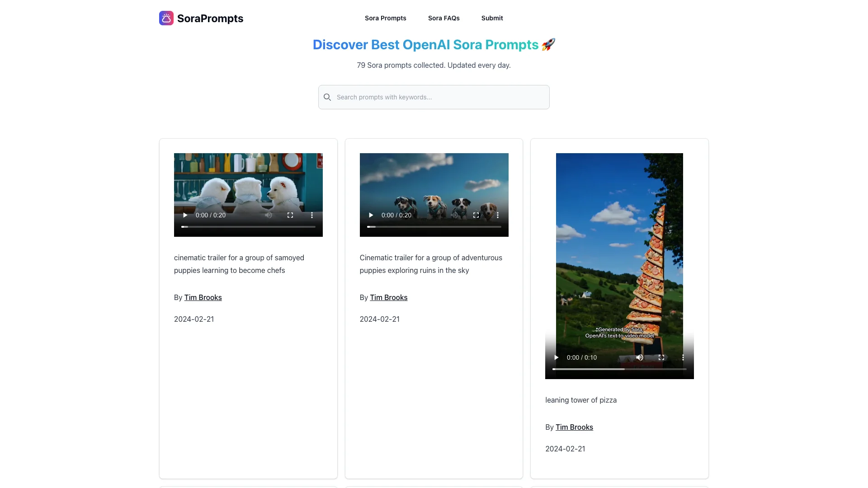Open fullscreen on samoyed puppies video
This screenshot has height=488, width=868.
click(x=290, y=215)
